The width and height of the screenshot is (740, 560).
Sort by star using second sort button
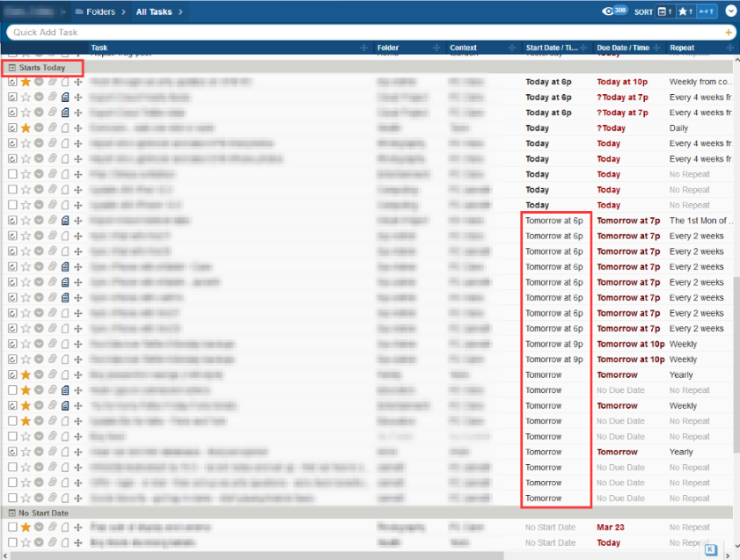pos(685,11)
